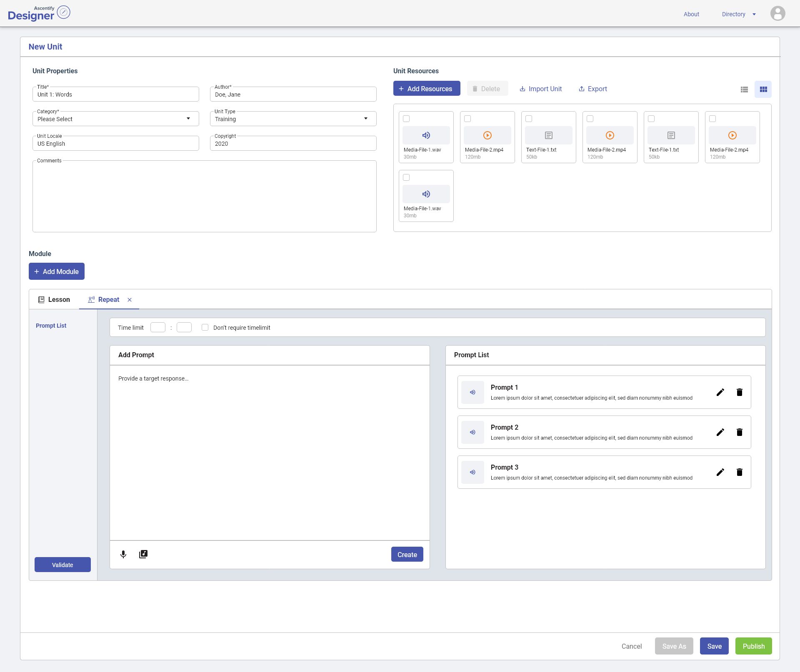The width and height of the screenshot is (800, 672).
Task: Play audio for Prompt 3
Action: [472, 472]
